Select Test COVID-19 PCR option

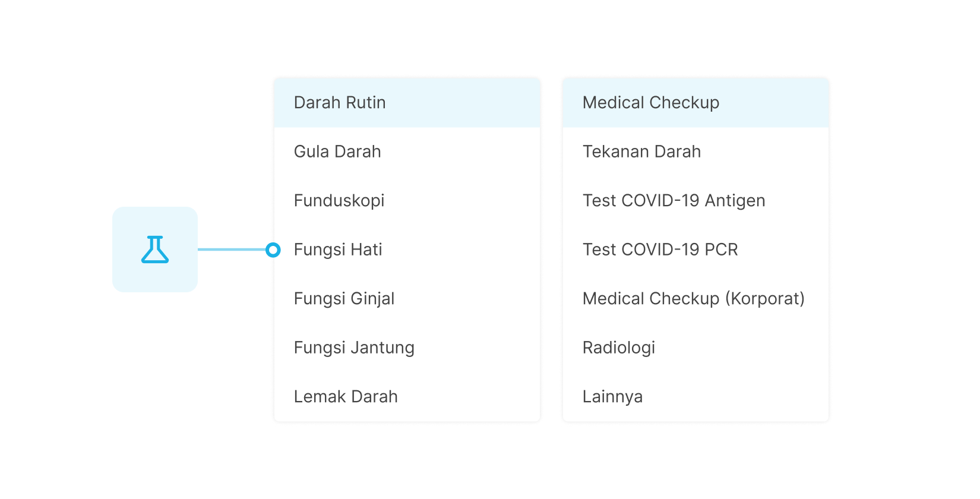[x=660, y=249]
